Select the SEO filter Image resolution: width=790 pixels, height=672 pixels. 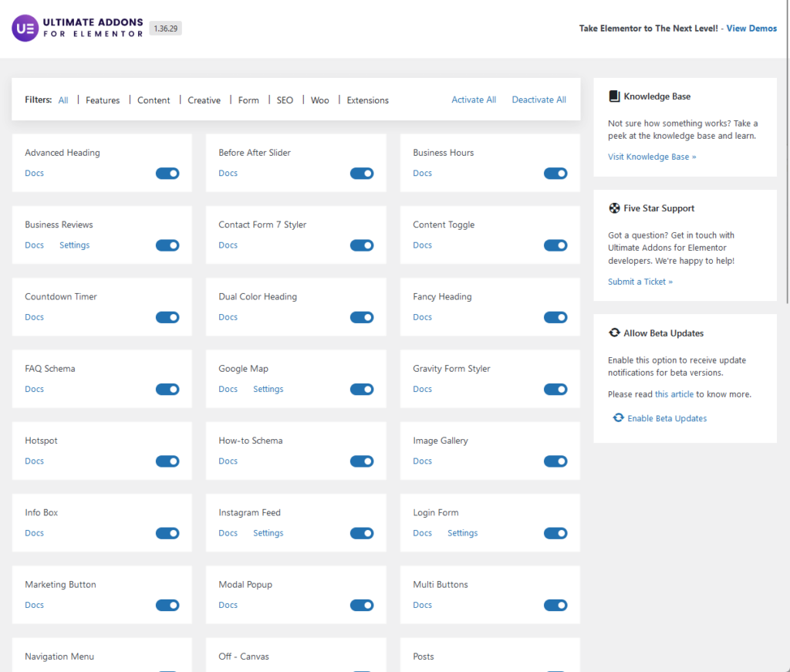point(285,100)
